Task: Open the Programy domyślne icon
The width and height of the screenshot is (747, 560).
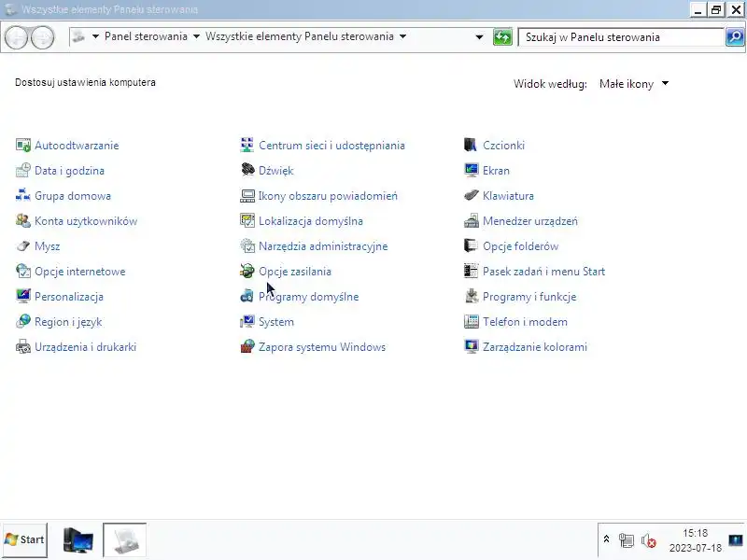Action: [x=247, y=297]
